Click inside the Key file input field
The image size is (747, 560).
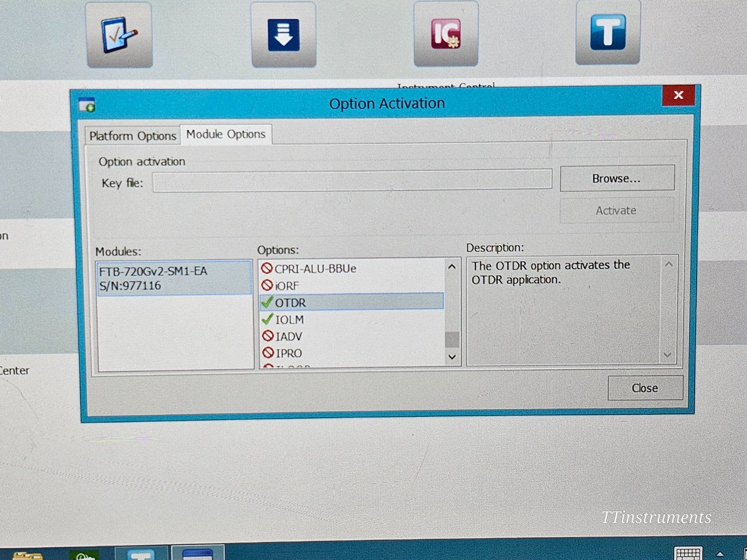(x=352, y=181)
